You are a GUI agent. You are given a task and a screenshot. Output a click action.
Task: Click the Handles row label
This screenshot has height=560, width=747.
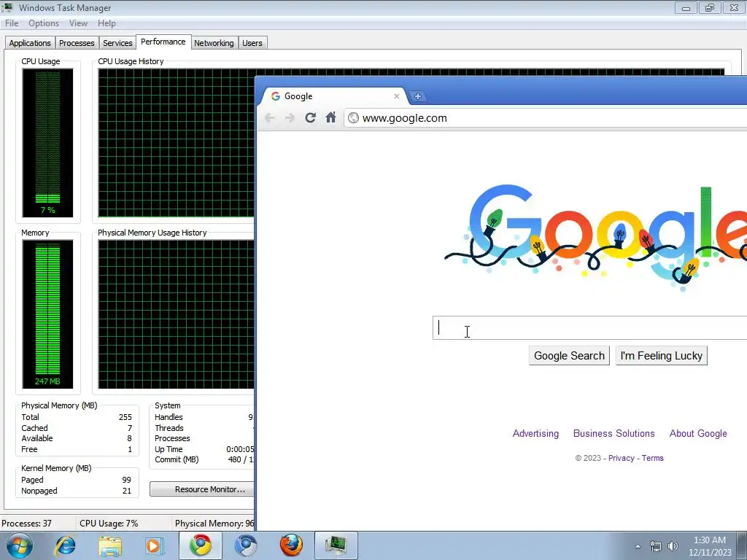(x=169, y=417)
